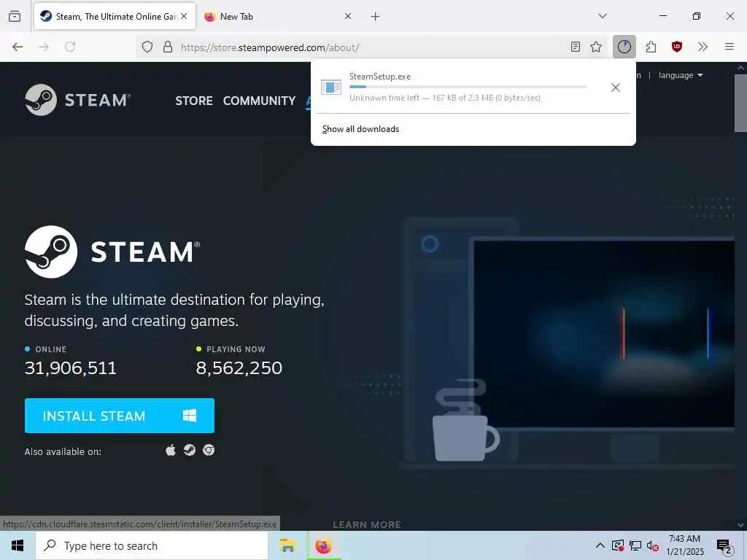Click the forward navigation arrow
This screenshot has height=560, width=747.
click(x=44, y=47)
